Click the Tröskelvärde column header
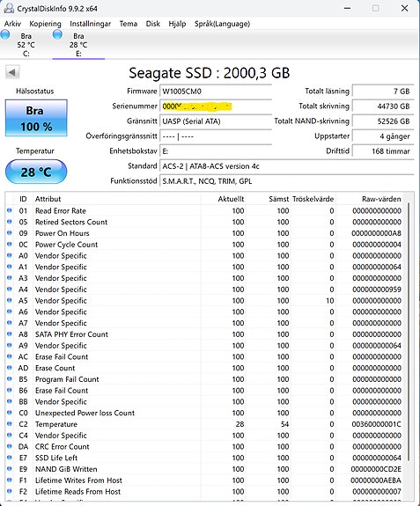Screen dimensions: 420x506 tap(313, 199)
